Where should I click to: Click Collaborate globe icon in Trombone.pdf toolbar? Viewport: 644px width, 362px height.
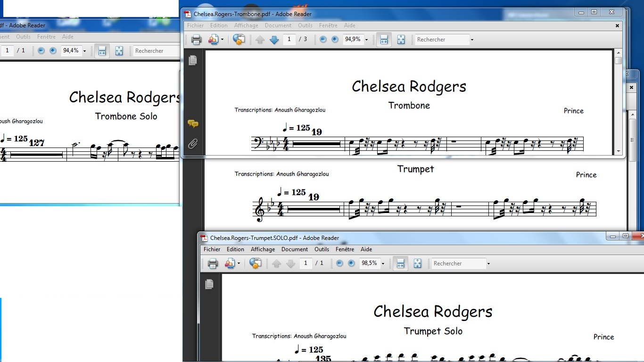(x=239, y=40)
